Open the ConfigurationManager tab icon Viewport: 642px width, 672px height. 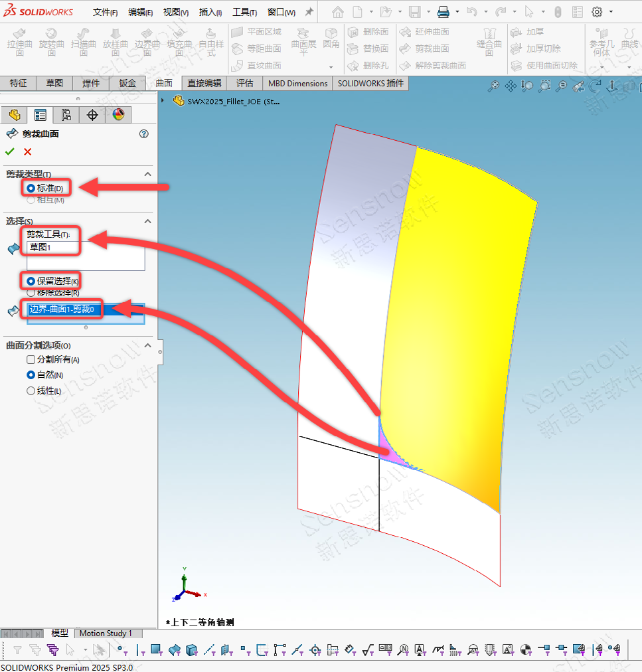coord(66,115)
